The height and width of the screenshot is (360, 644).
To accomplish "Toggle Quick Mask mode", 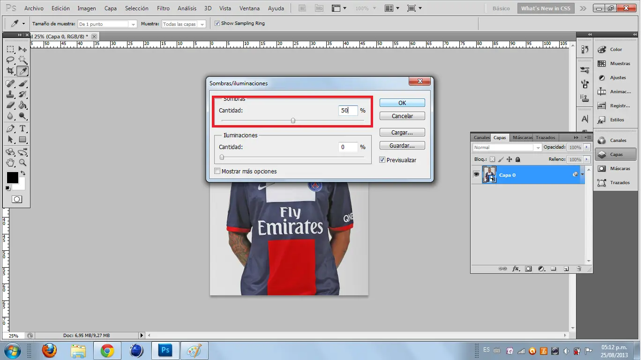I will [16, 199].
